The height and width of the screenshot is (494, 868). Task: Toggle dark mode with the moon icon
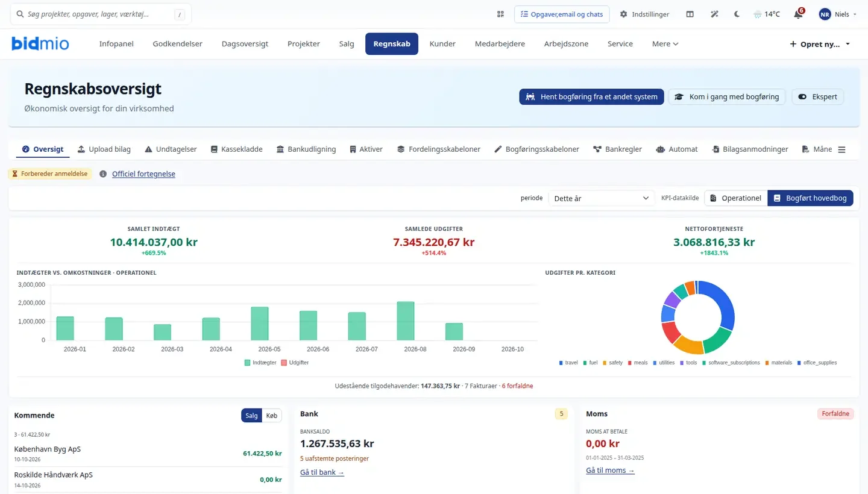tap(737, 14)
